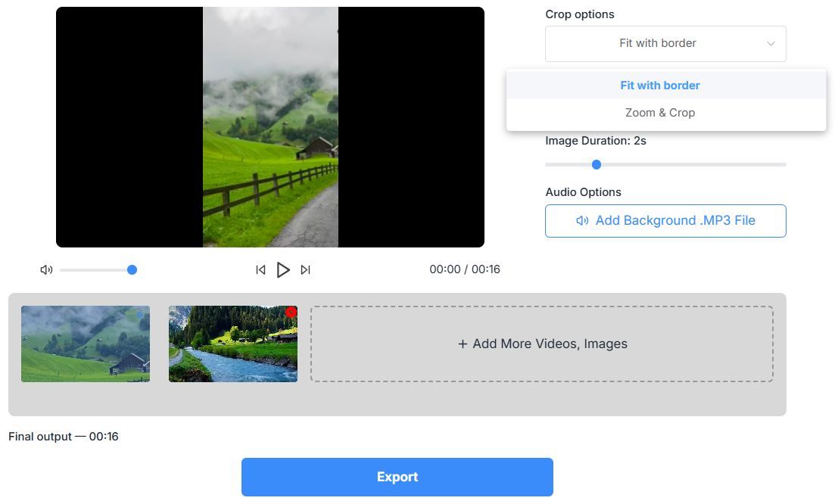Click the Image Duration slider handle
The height and width of the screenshot is (504, 838).
(597, 165)
